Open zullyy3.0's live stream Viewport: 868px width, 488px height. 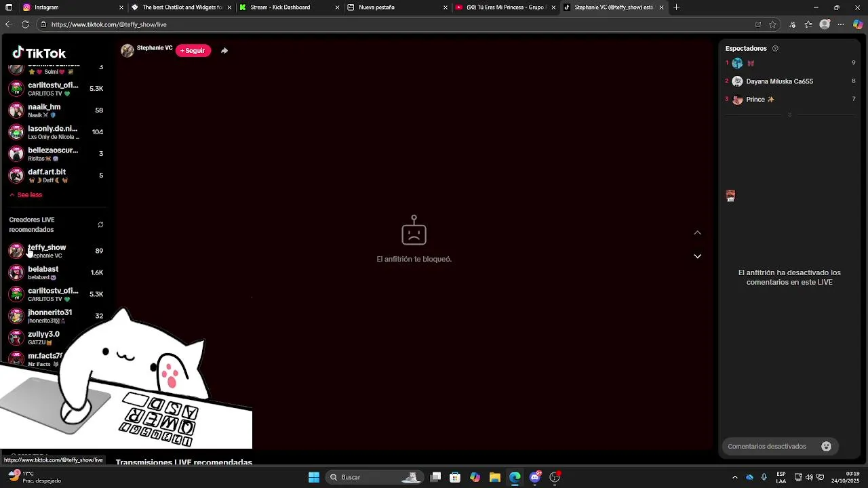coord(56,338)
